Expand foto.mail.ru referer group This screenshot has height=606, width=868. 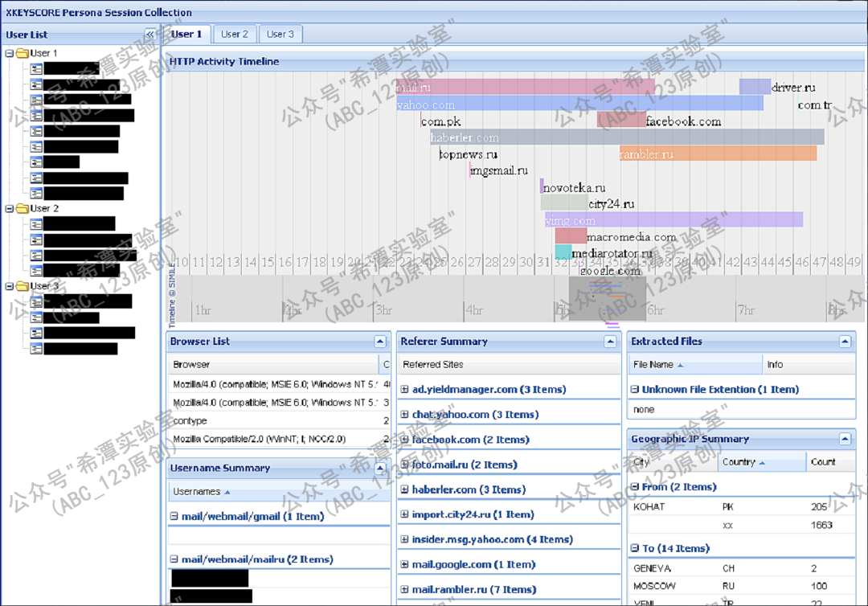pos(404,465)
